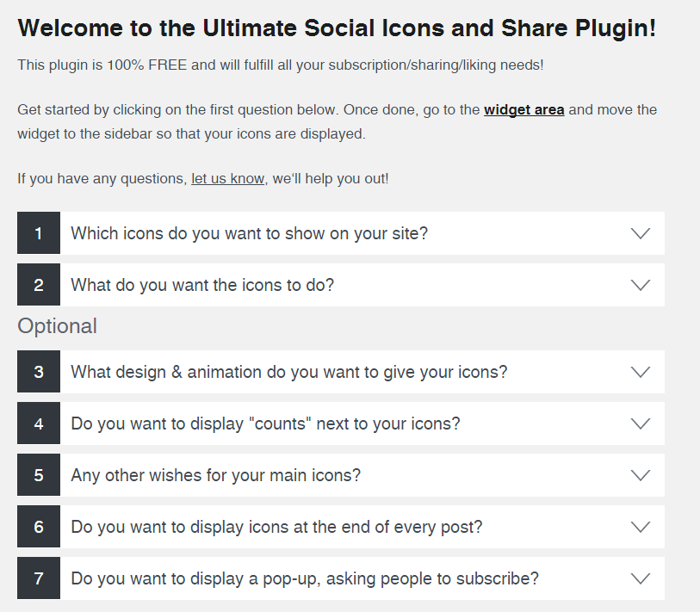The image size is (700, 612).
Task: Expand chevron for display counts question
Action: pos(640,423)
